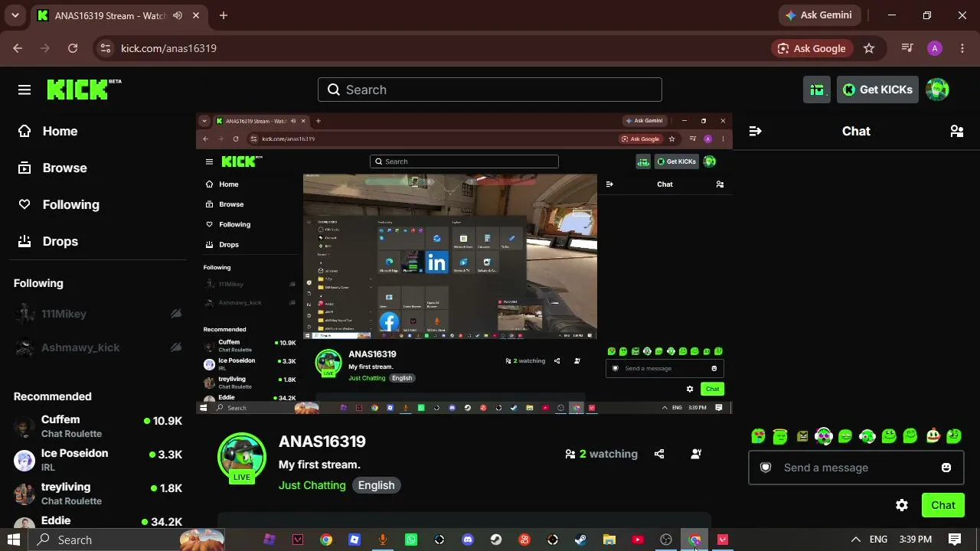This screenshot has height=551, width=980.
Task: Open 111Mikey followed channel
Action: click(98, 314)
